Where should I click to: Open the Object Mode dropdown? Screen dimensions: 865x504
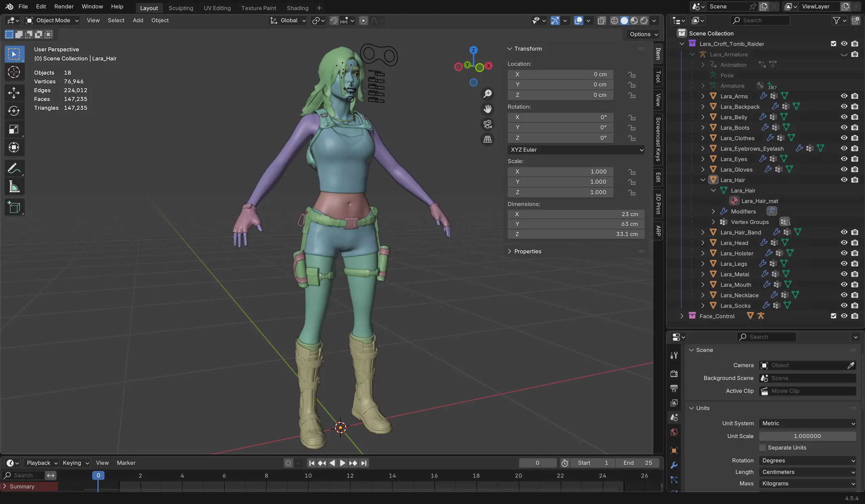click(52, 21)
